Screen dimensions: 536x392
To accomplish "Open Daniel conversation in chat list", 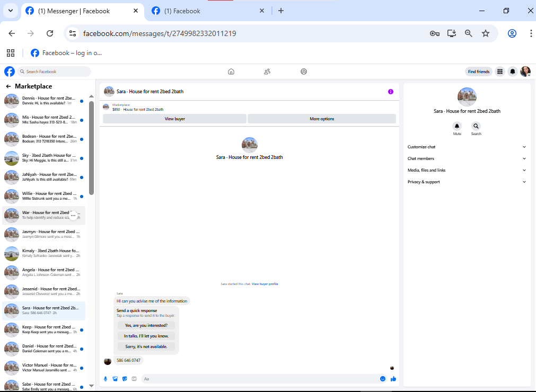I will point(44,349).
